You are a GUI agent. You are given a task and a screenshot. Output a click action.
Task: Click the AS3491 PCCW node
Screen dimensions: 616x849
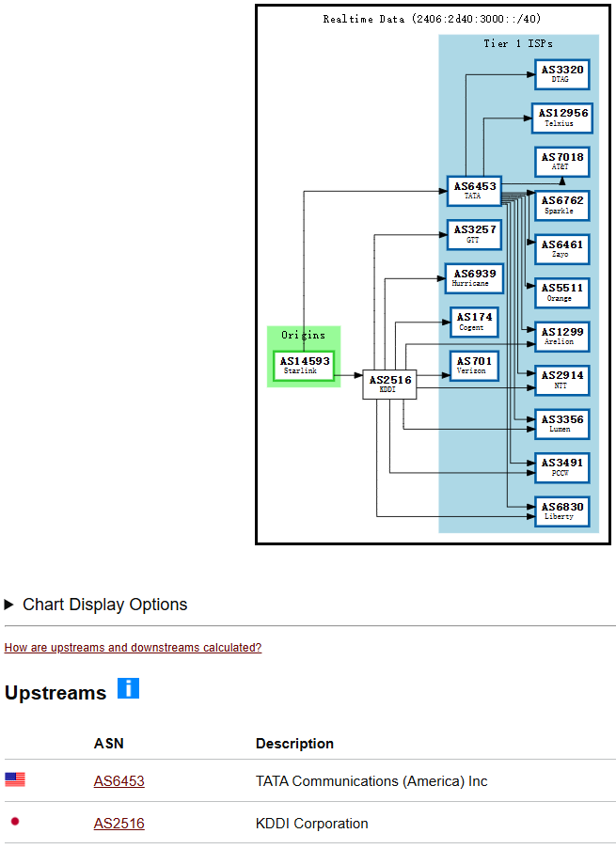click(x=562, y=468)
